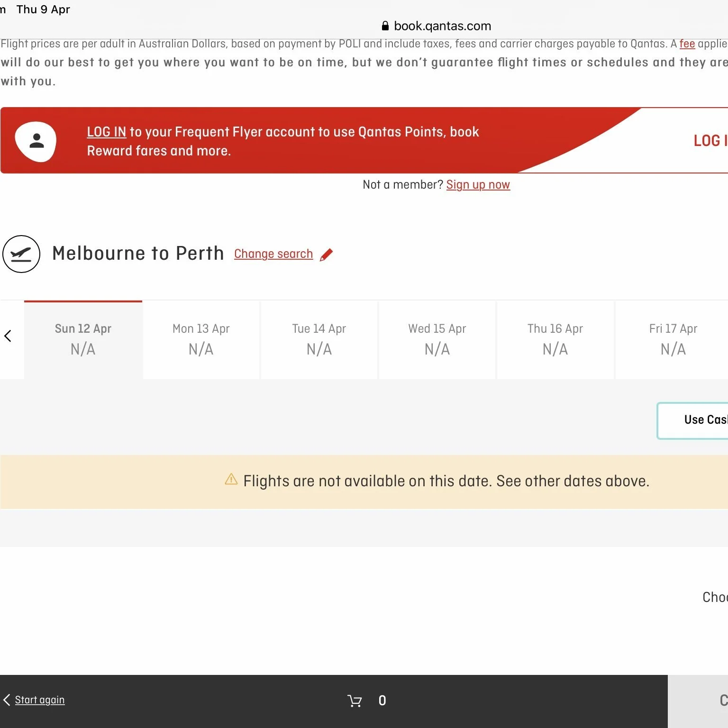Open the underlined LOG IN link in banner

[107, 132]
